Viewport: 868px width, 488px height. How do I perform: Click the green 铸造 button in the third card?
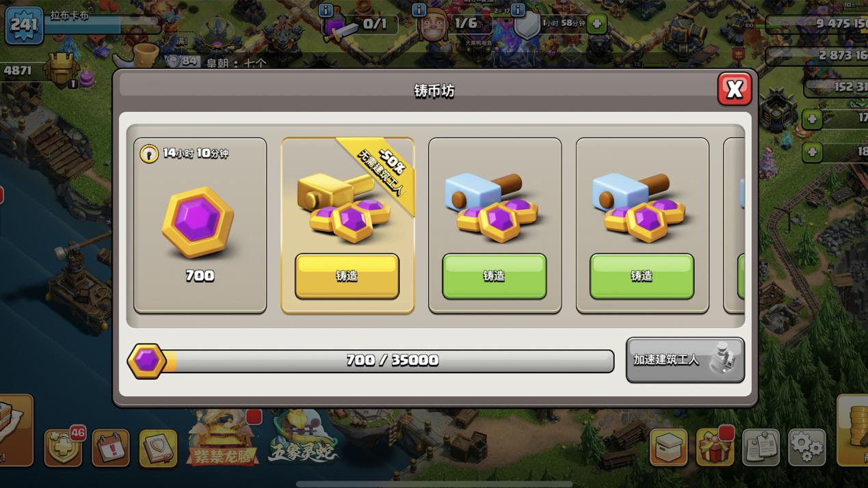click(494, 276)
